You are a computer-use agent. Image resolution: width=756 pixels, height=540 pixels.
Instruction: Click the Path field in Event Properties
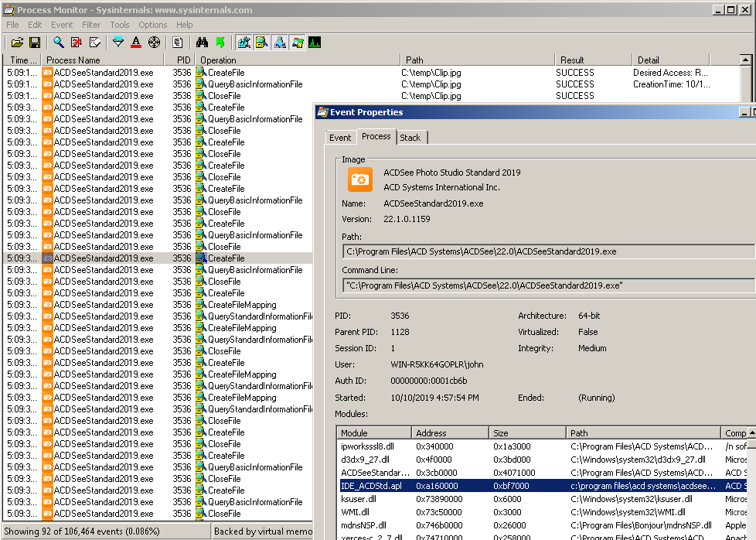point(549,251)
